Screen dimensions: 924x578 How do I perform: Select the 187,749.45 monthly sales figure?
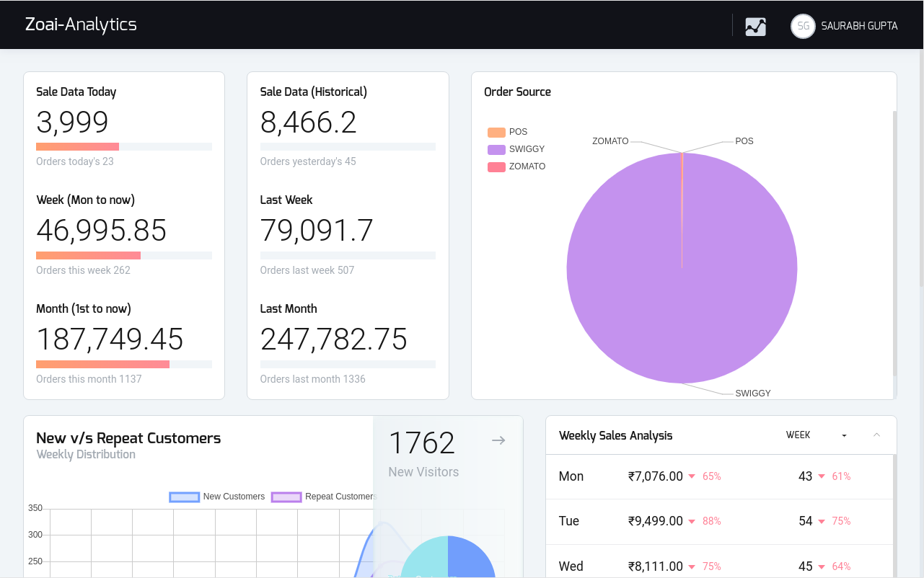[x=110, y=339]
